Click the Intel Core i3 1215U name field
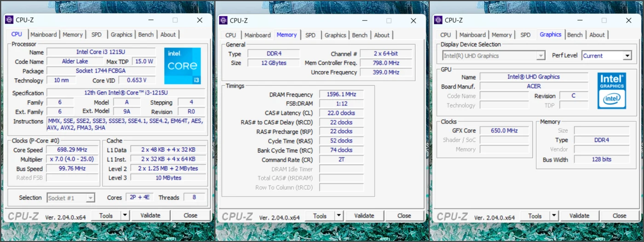This screenshot has height=242, width=644. pyautogui.click(x=102, y=52)
